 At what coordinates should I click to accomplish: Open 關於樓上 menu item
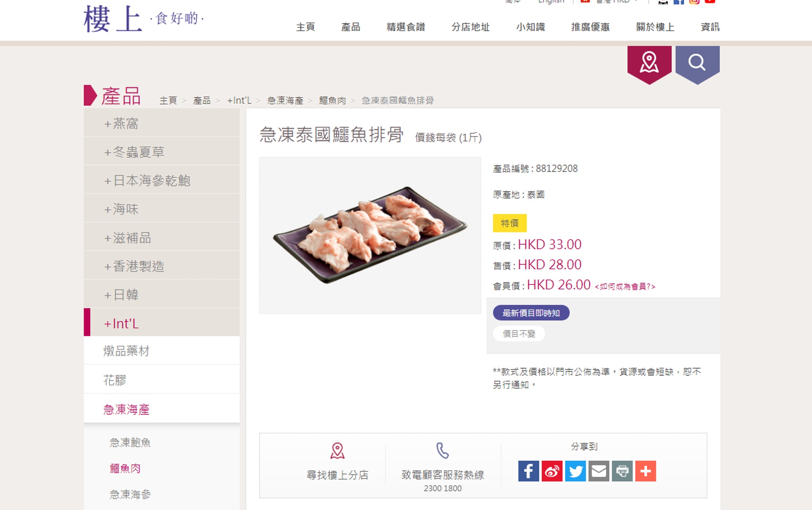tap(655, 27)
